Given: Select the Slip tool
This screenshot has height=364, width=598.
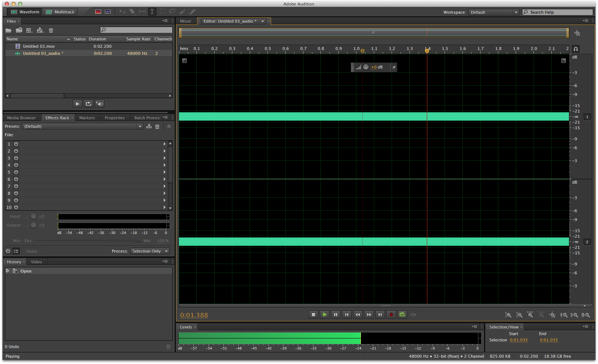Looking at the screenshot, I should pyautogui.click(x=142, y=12).
